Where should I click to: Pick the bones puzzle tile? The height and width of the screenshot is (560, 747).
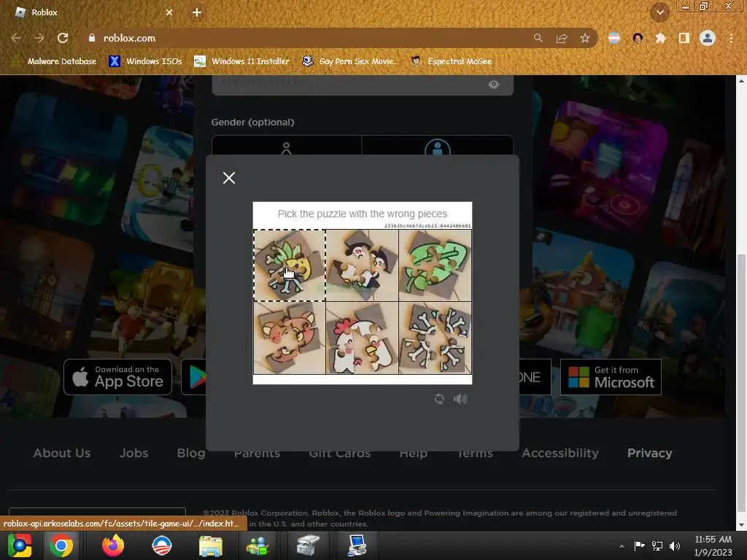435,338
